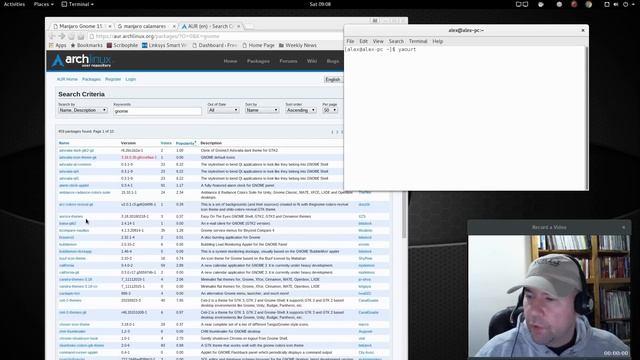Click the browser Back arrow
Image resolution: width=640 pixels, height=360 pixels.
coord(52,36)
